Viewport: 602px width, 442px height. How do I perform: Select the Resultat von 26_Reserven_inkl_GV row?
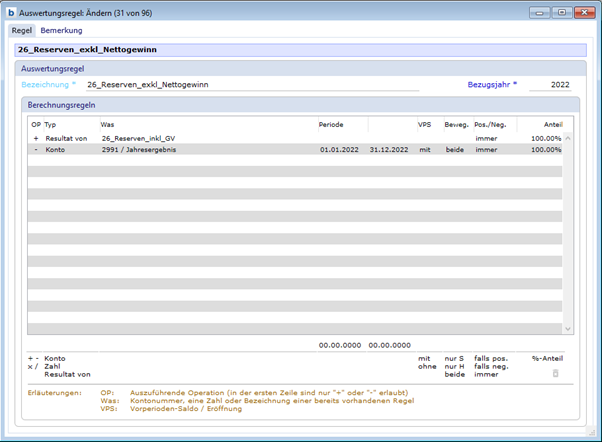click(x=200, y=138)
